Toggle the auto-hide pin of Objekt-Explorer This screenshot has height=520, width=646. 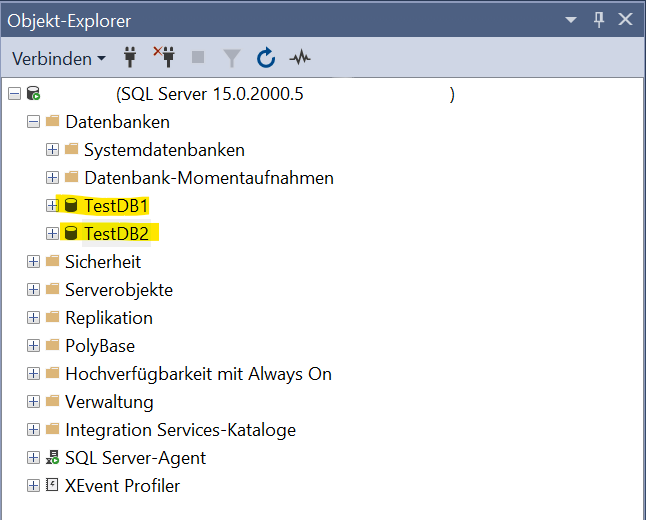click(x=599, y=20)
